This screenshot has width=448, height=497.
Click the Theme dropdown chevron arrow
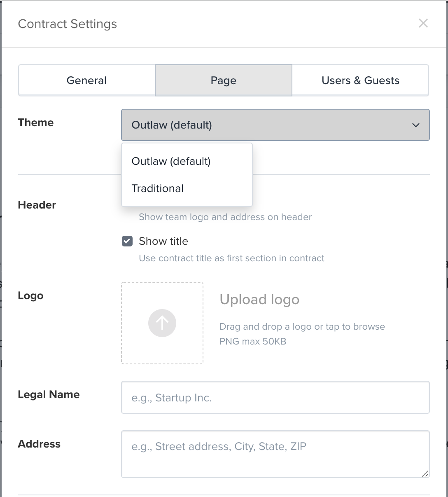tap(416, 125)
